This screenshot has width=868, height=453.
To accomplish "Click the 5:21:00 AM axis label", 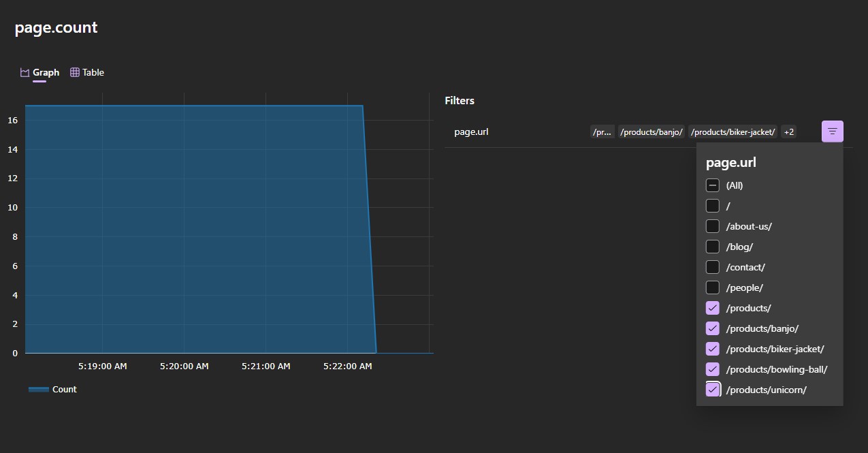I will coord(266,366).
